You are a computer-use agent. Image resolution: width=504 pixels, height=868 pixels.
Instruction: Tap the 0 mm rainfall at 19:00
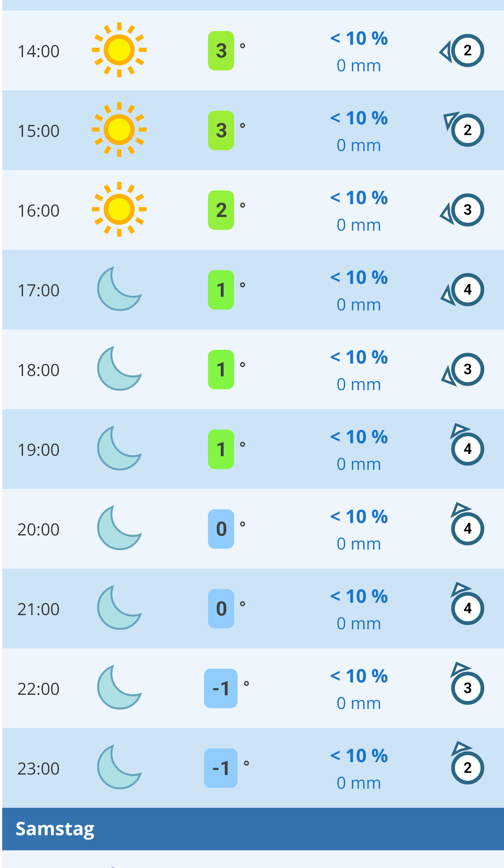(x=359, y=464)
